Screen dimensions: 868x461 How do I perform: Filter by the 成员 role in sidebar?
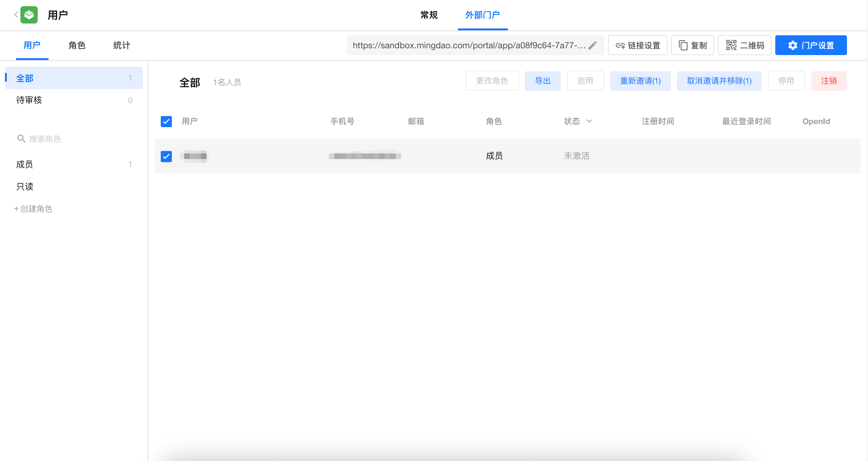[x=74, y=164]
